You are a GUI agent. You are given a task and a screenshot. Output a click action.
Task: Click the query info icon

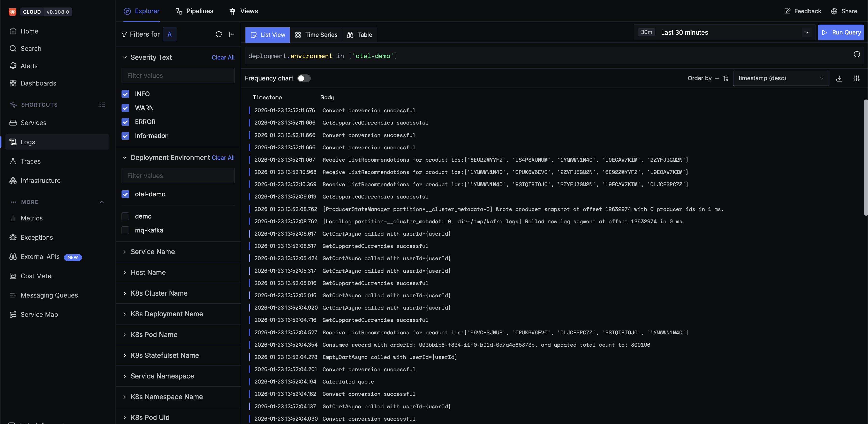[x=856, y=54]
